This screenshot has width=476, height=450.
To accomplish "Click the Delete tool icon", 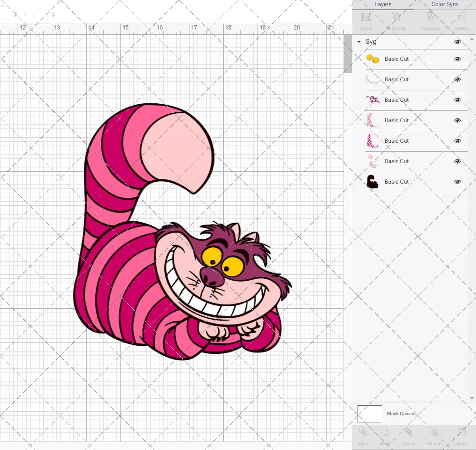I will tap(461, 17).
